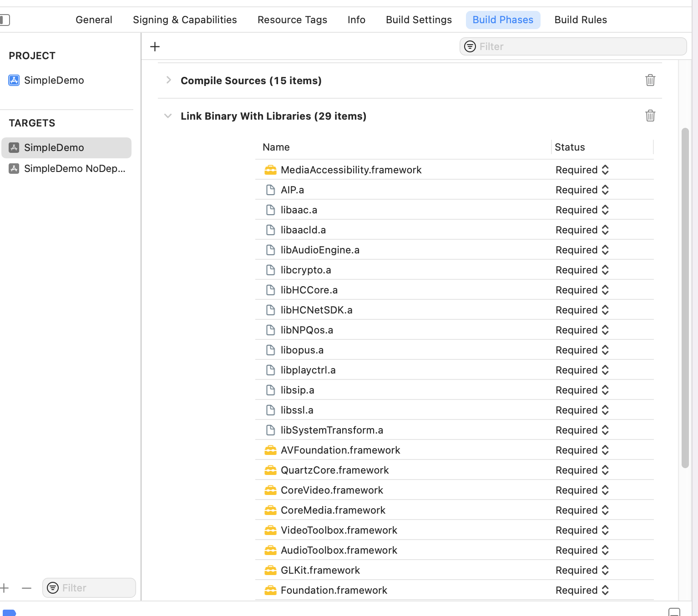Click the GLKit.framework toolbox icon
The height and width of the screenshot is (616, 698).
coord(270,570)
